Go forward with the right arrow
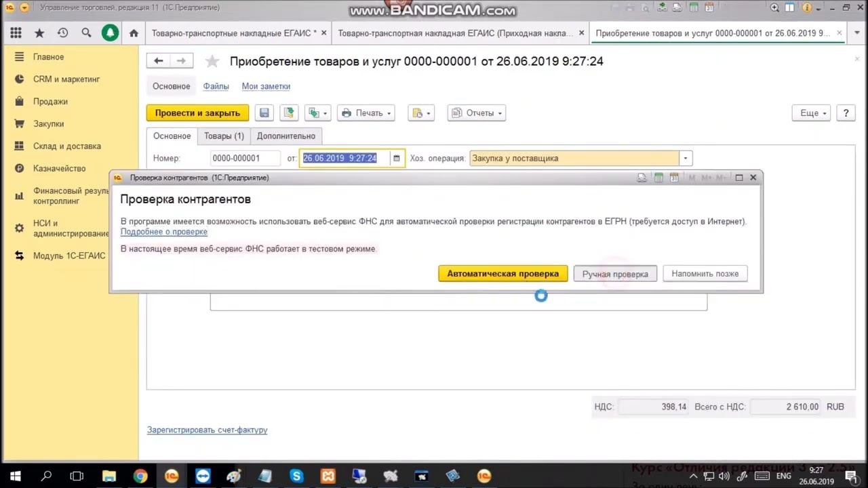This screenshot has width=868, height=488. [181, 61]
